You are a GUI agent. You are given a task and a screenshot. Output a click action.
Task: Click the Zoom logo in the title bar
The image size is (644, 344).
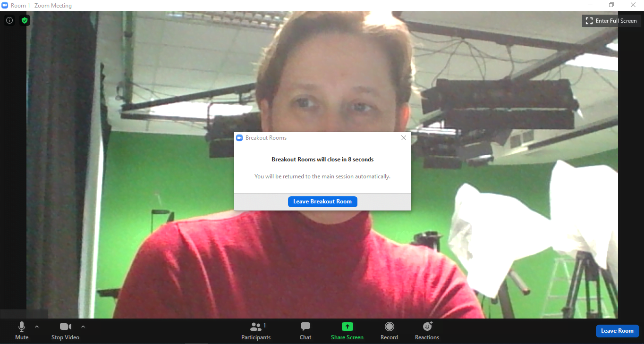(x=5, y=5)
